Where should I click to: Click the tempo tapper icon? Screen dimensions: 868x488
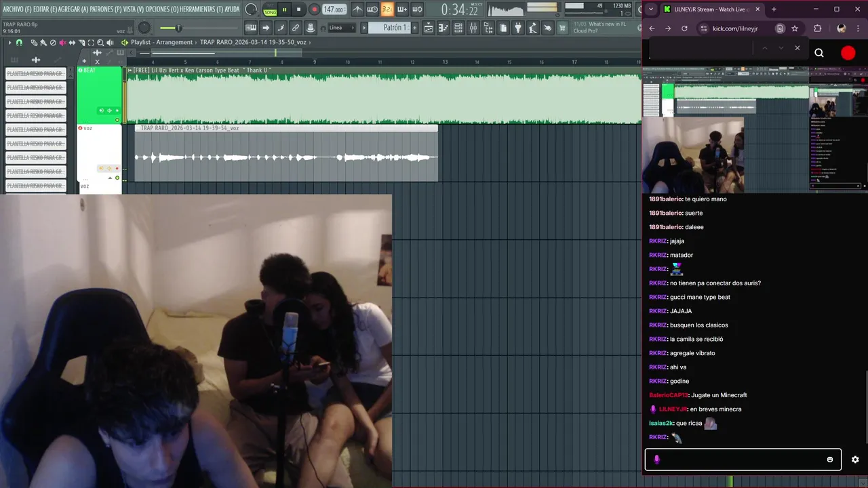point(533,28)
